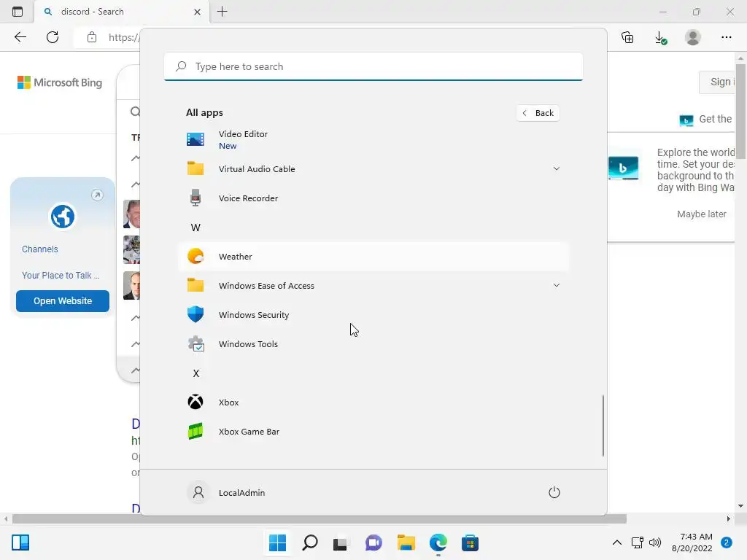Viewport: 747px width, 560px height.
Task: Open the Windows Tools gear icon
Action: (x=196, y=344)
